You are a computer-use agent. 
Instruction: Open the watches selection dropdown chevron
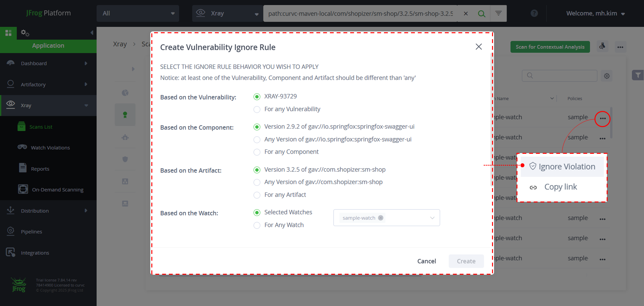(x=432, y=218)
